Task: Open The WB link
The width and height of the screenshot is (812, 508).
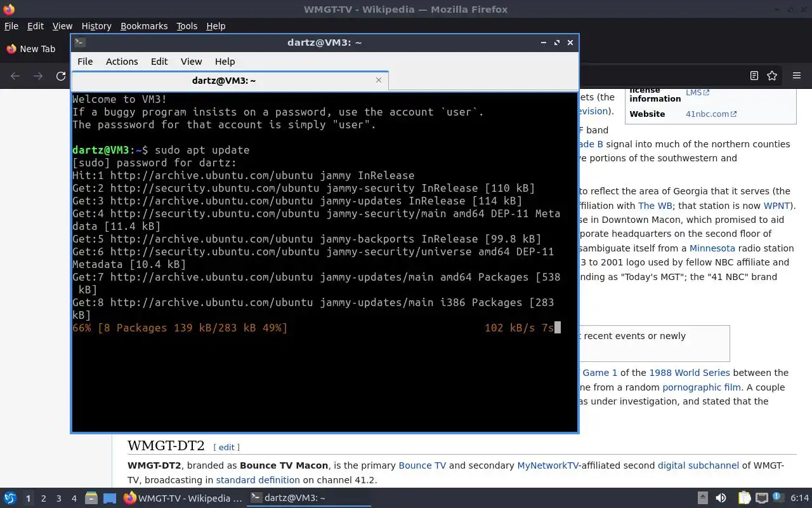Action: click(655, 206)
